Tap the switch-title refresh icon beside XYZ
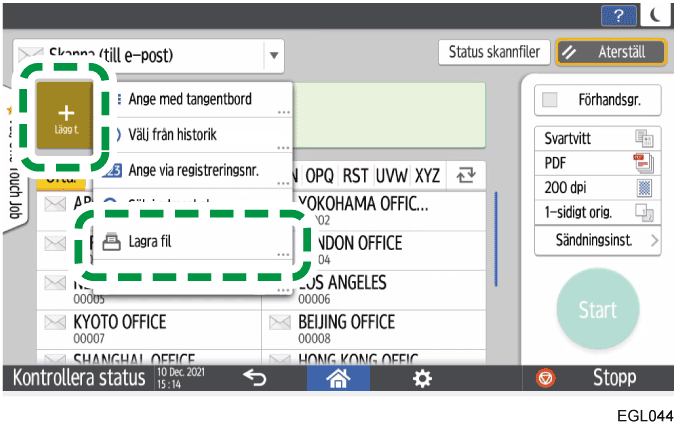This screenshot has width=679, height=427. click(x=465, y=176)
